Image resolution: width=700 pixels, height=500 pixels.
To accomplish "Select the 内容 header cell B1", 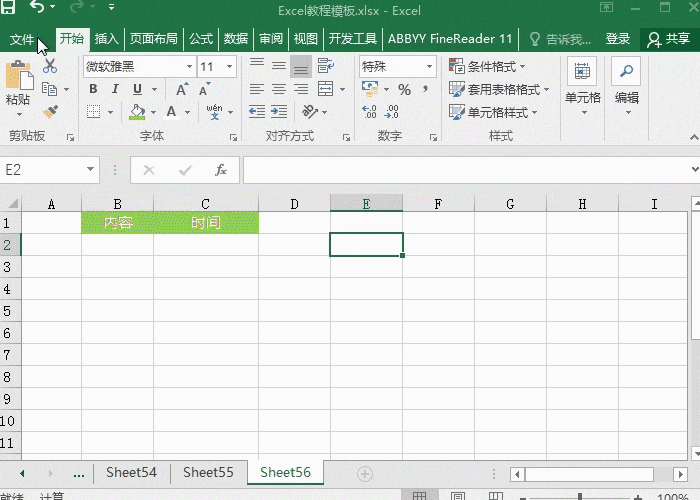I will pyautogui.click(x=117, y=222).
